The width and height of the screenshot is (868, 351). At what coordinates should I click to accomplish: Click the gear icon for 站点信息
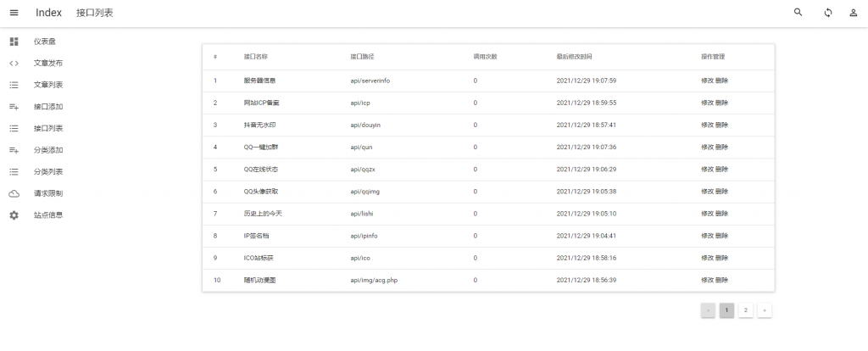point(14,215)
